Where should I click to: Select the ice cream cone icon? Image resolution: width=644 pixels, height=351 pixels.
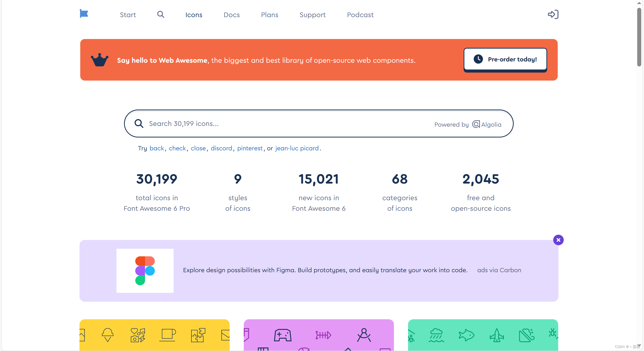click(x=108, y=335)
